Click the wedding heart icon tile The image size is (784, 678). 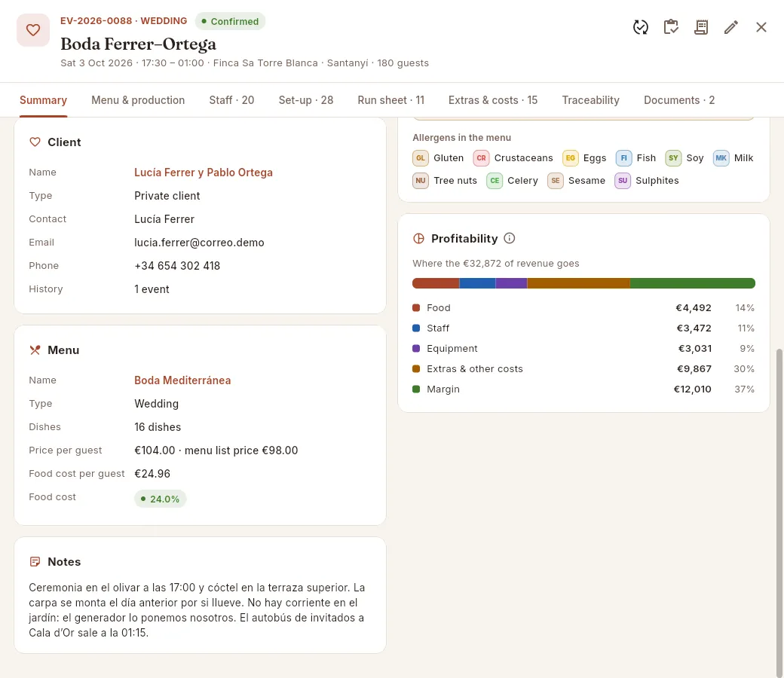[33, 30]
